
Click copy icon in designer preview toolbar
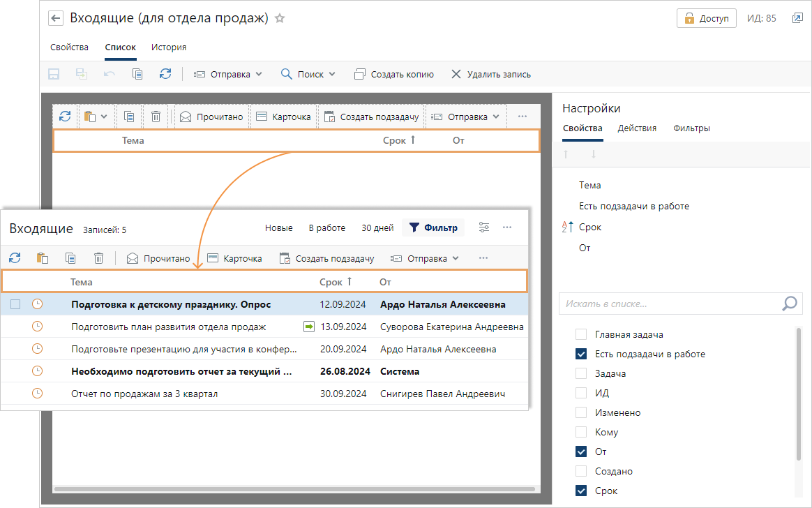click(x=129, y=117)
